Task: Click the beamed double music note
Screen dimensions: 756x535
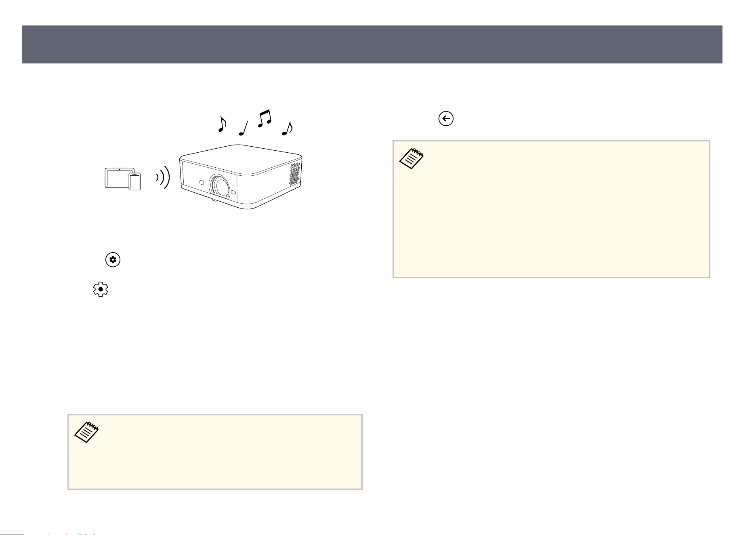Action: [265, 118]
